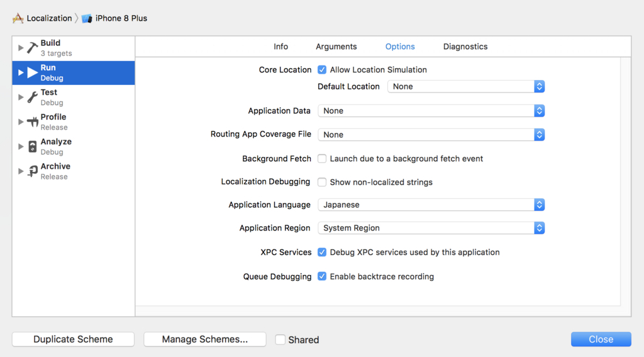This screenshot has height=357, width=644.
Task: Click the Core Location label
Action: click(285, 70)
